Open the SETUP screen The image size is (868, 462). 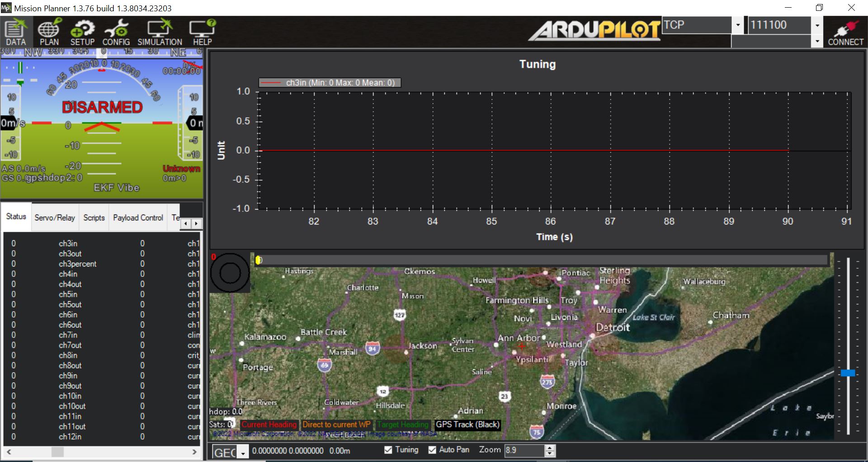[x=82, y=32]
